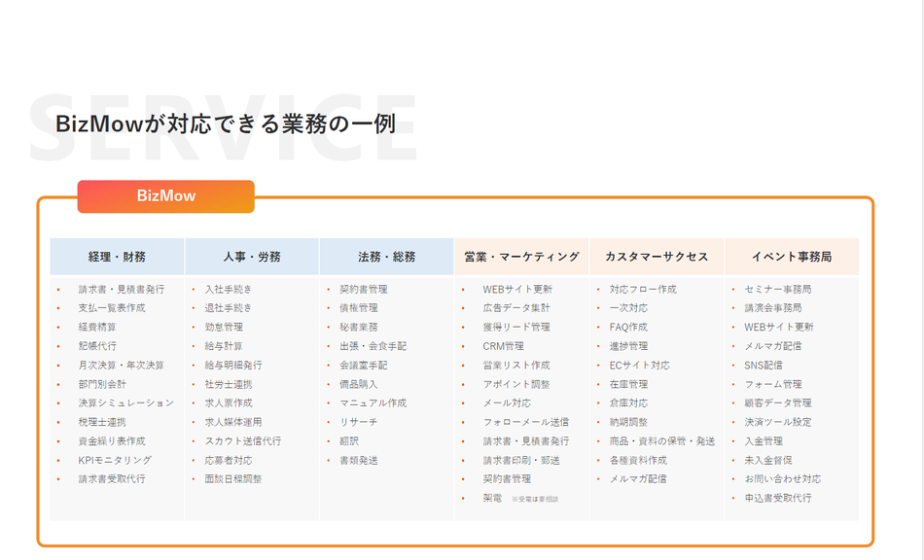Click the 退社手続き item
This screenshot has height=560, width=924.
point(228,308)
